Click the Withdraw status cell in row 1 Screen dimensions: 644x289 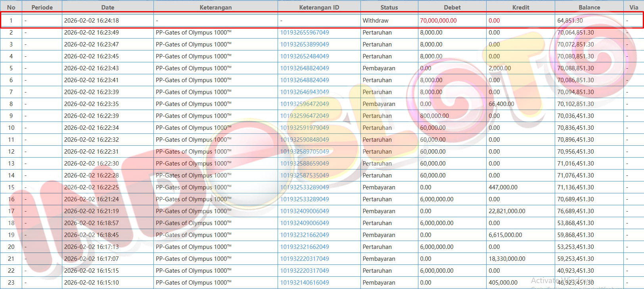pos(375,21)
